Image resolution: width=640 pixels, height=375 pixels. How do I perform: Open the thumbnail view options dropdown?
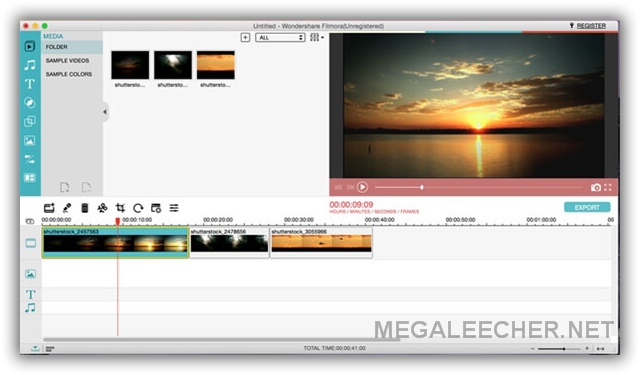click(317, 38)
